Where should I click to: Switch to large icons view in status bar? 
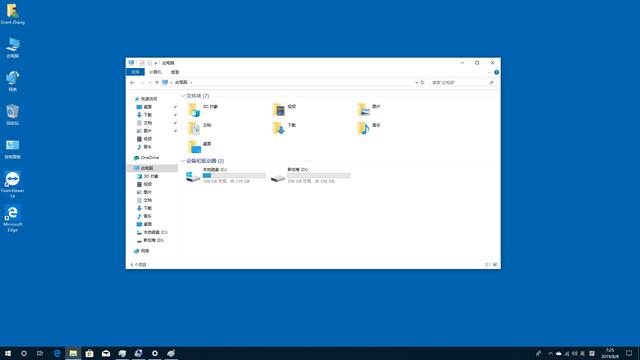tap(495, 264)
